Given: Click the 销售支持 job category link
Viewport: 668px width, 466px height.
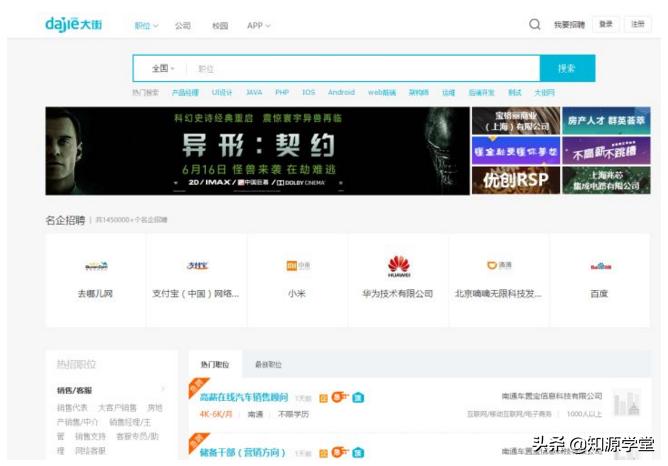Looking at the screenshot, I should coord(90,436).
